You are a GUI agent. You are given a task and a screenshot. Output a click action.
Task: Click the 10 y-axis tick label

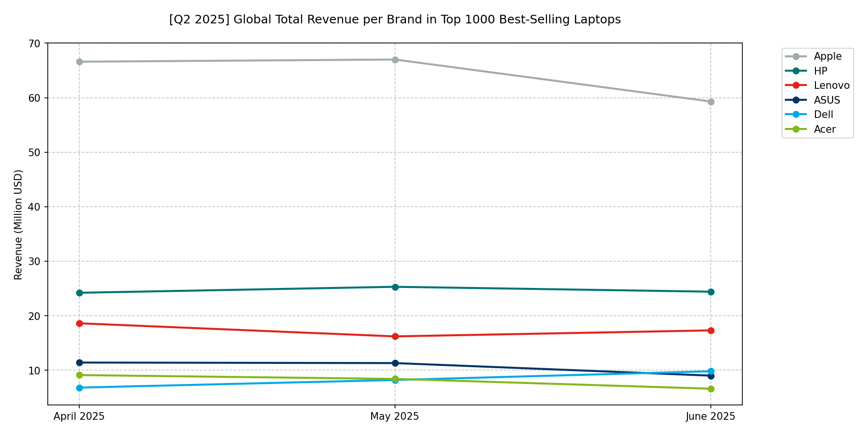point(35,370)
